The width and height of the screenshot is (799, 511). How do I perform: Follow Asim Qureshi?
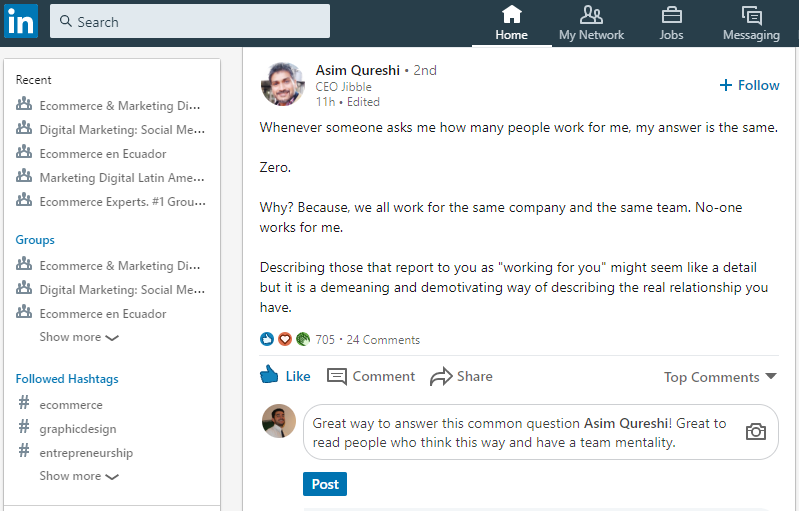click(x=749, y=85)
